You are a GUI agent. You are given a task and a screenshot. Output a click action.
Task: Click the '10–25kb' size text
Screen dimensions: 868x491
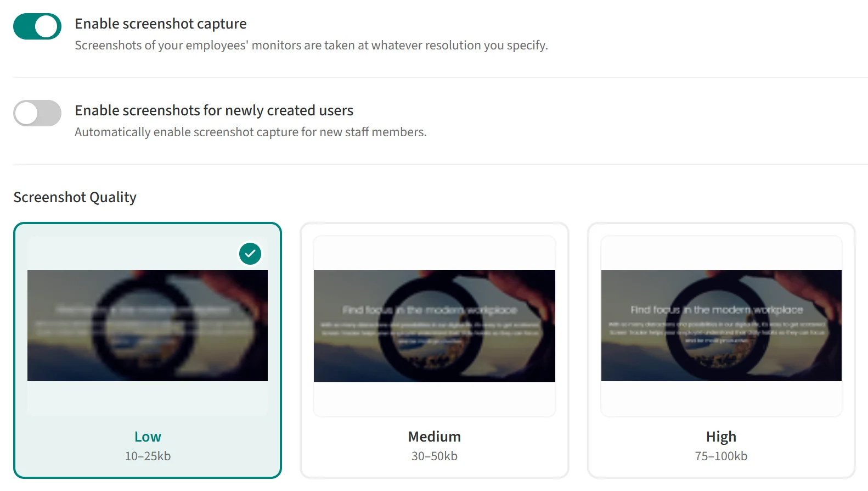click(148, 456)
